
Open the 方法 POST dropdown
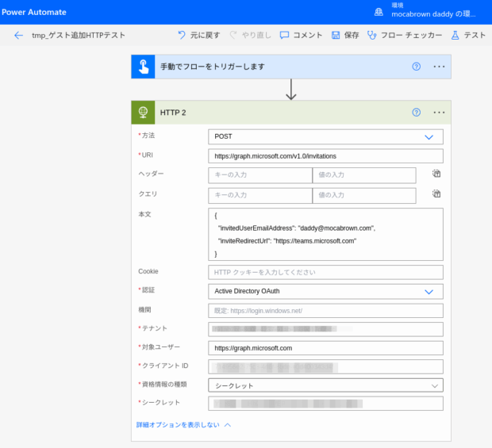(325, 136)
